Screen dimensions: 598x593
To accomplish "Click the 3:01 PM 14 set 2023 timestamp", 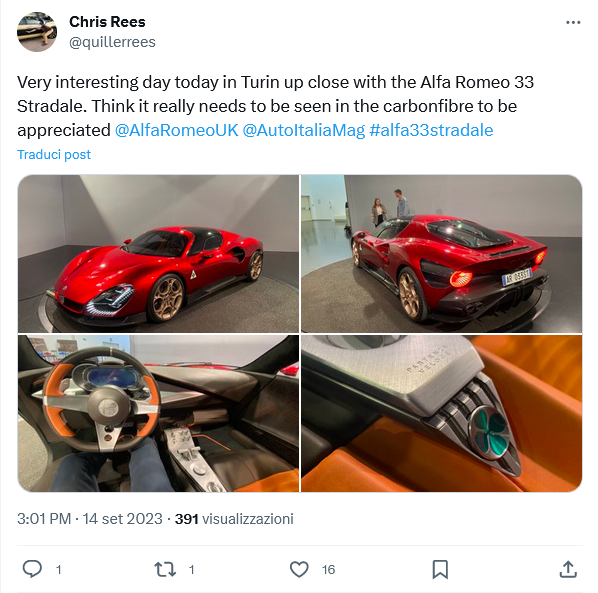I will coord(90,519).
